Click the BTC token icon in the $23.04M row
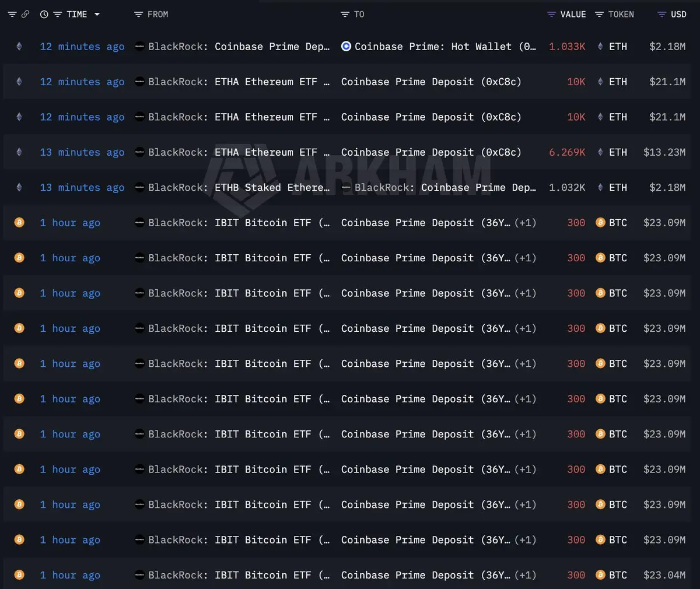700x589 pixels. [x=600, y=575]
